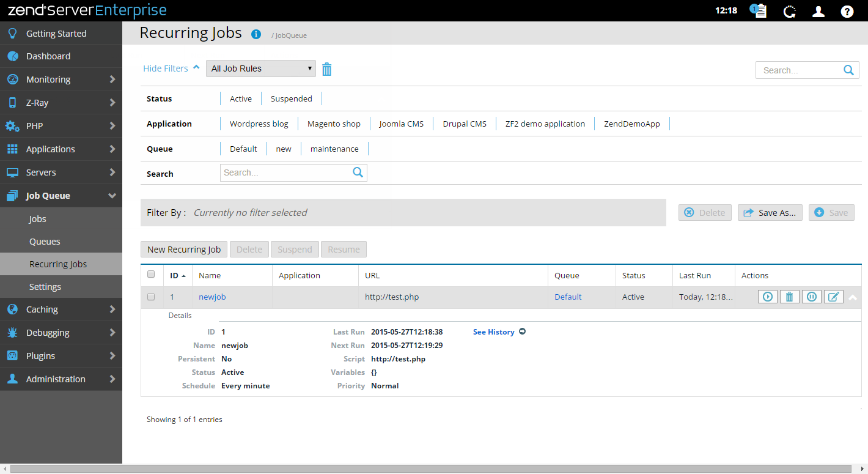The width and height of the screenshot is (868, 474).
Task: Open the help question mark icon
Action: click(x=847, y=11)
